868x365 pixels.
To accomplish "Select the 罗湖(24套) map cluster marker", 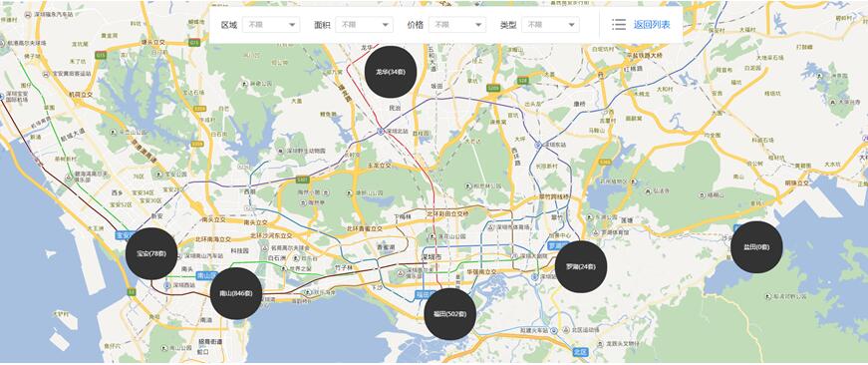I will [581, 266].
